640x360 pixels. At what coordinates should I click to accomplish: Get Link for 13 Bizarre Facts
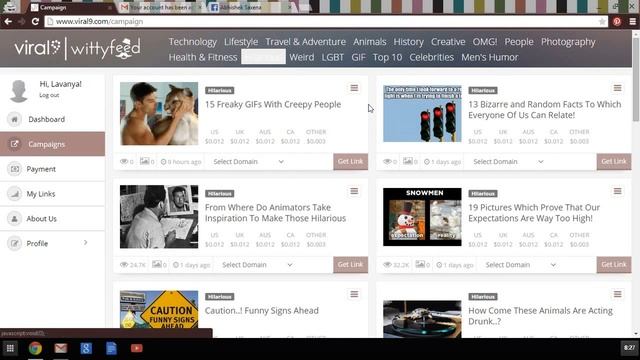614,162
